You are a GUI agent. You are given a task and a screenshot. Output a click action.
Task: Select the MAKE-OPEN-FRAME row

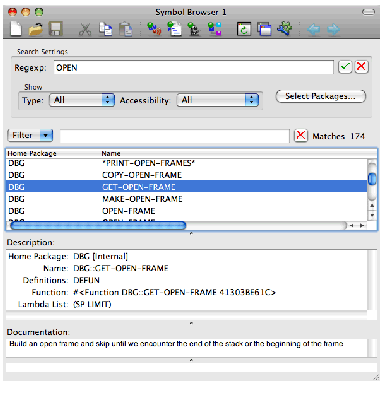coord(187,199)
